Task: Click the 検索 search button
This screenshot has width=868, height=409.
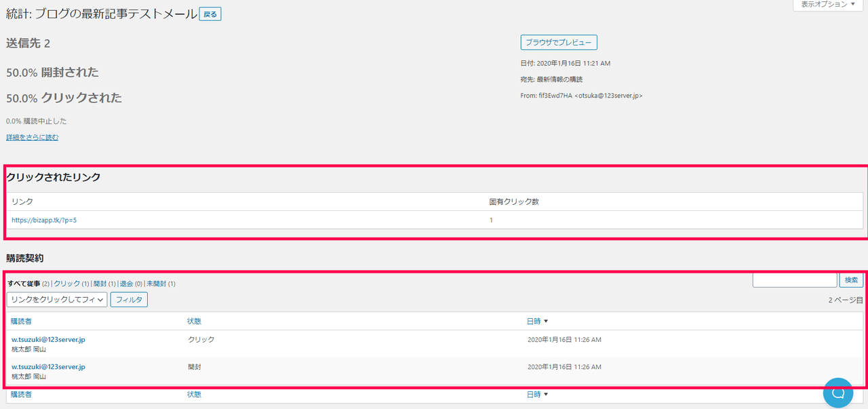Action: click(851, 279)
